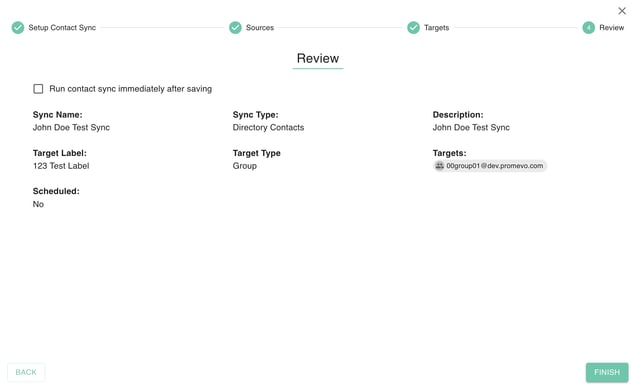Click the Review page heading
Screen dimensions: 635x384
pos(318,58)
